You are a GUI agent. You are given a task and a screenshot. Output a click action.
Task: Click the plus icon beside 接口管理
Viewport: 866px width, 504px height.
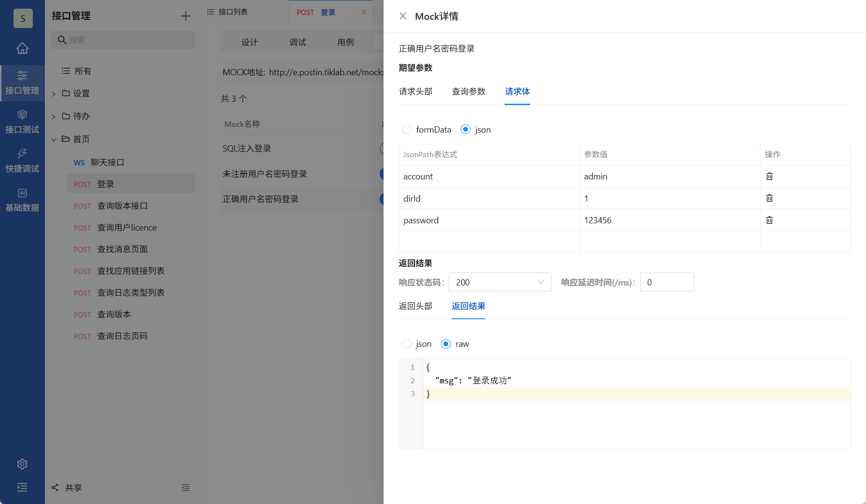click(186, 16)
